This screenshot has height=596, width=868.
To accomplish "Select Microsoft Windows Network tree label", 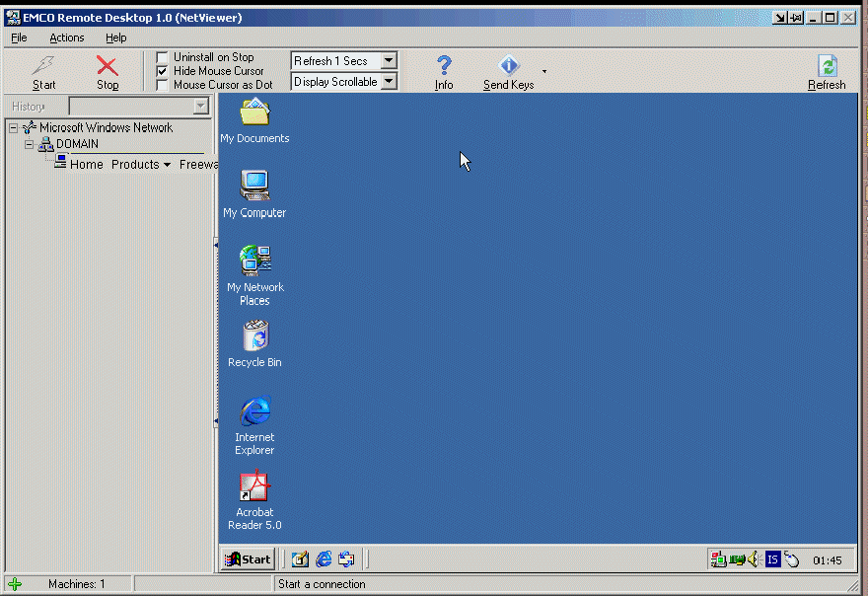I will coord(106,128).
